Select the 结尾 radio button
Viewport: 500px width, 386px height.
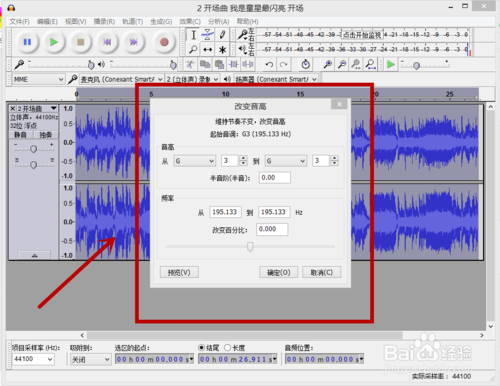click(x=202, y=348)
